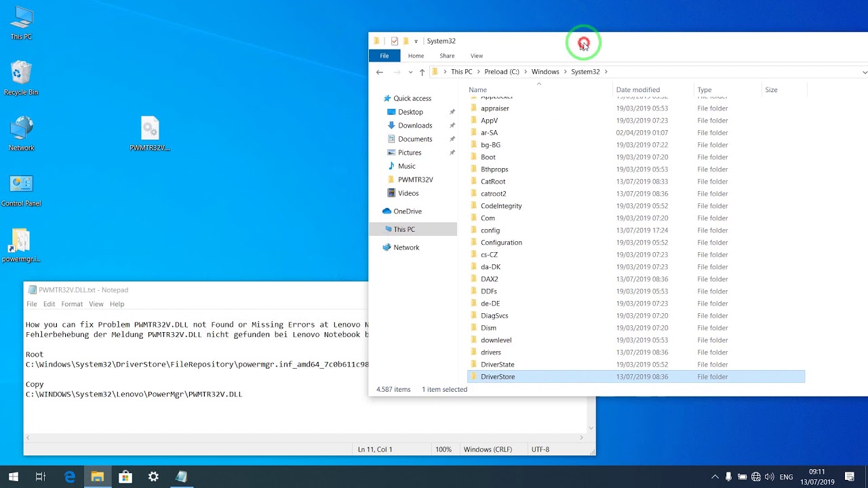
Task: Open Notepad Edit menu
Action: click(49, 304)
